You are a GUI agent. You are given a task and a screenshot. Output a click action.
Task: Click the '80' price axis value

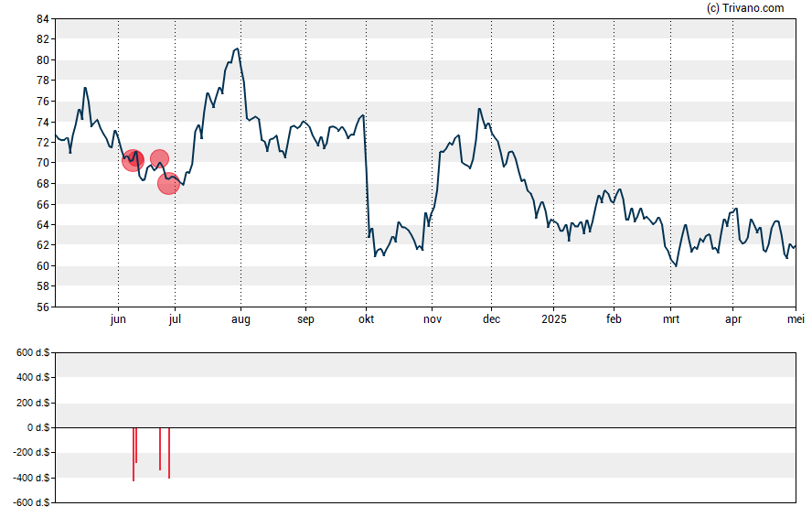42,60
